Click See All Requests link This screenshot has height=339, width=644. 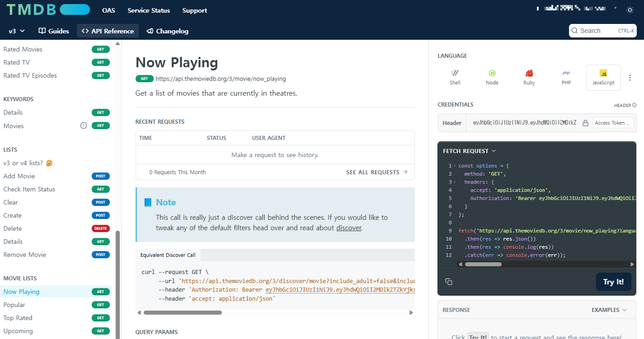coord(377,172)
